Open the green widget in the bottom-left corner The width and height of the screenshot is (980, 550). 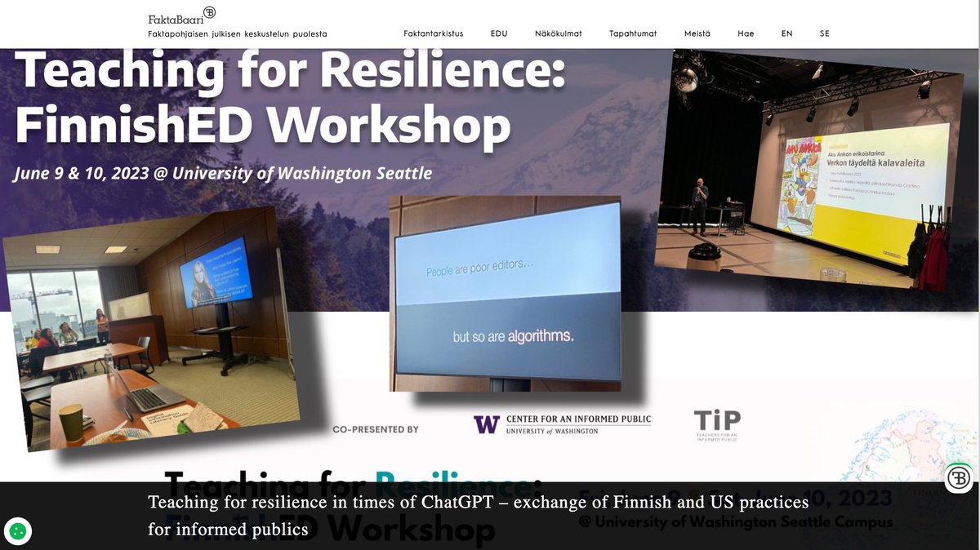(x=20, y=530)
